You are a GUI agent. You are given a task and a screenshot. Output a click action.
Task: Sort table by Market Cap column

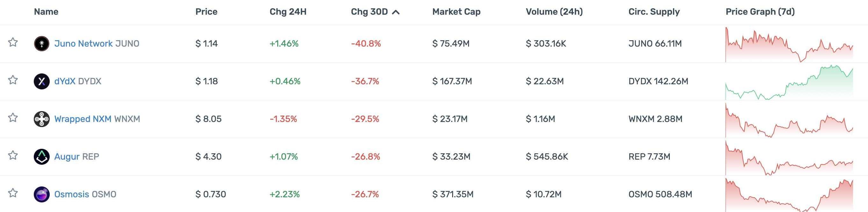pos(456,12)
